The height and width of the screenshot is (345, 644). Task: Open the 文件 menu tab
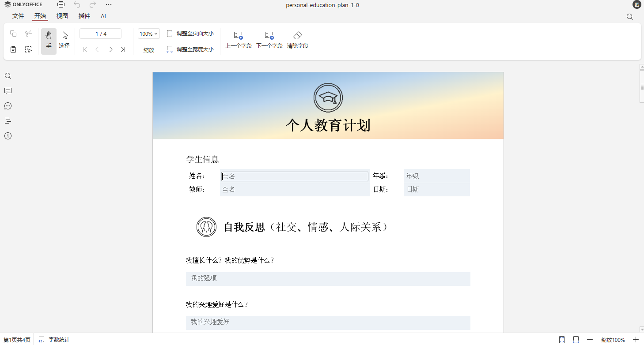pyautogui.click(x=18, y=16)
